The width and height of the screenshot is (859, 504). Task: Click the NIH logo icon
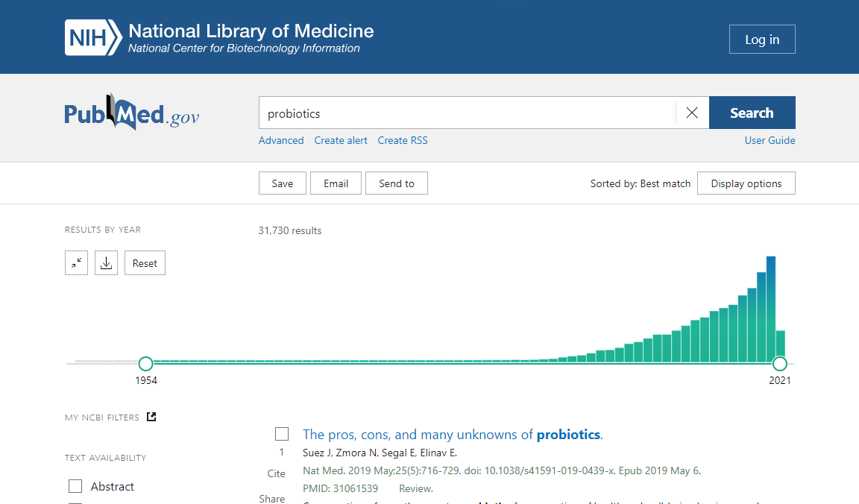point(92,38)
